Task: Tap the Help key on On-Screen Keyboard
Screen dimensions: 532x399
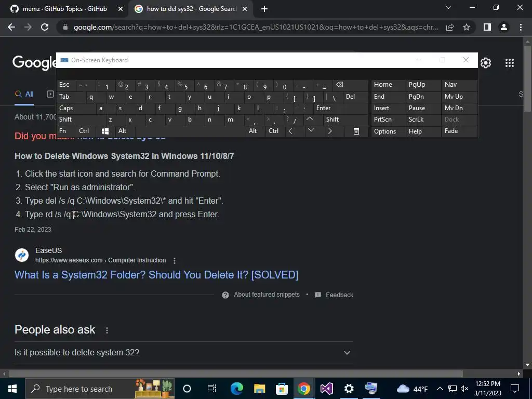Action: click(423, 131)
